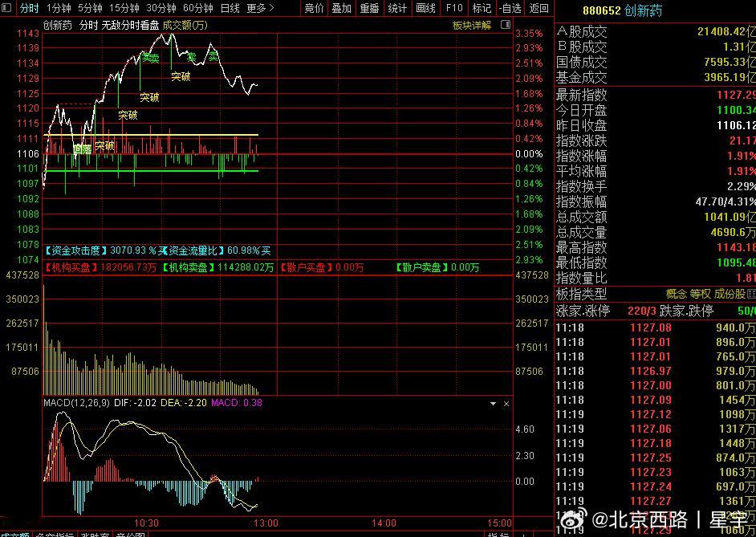Open the F10 info button

(x=454, y=8)
